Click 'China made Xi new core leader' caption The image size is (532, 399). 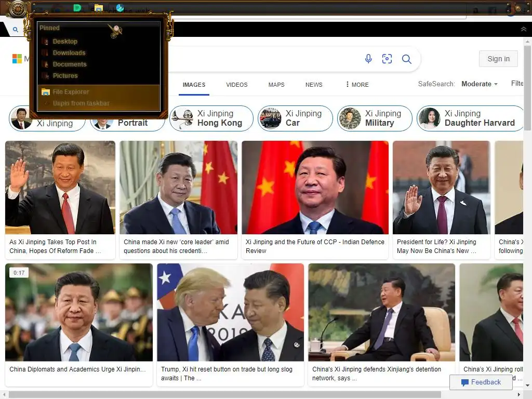[x=176, y=246]
